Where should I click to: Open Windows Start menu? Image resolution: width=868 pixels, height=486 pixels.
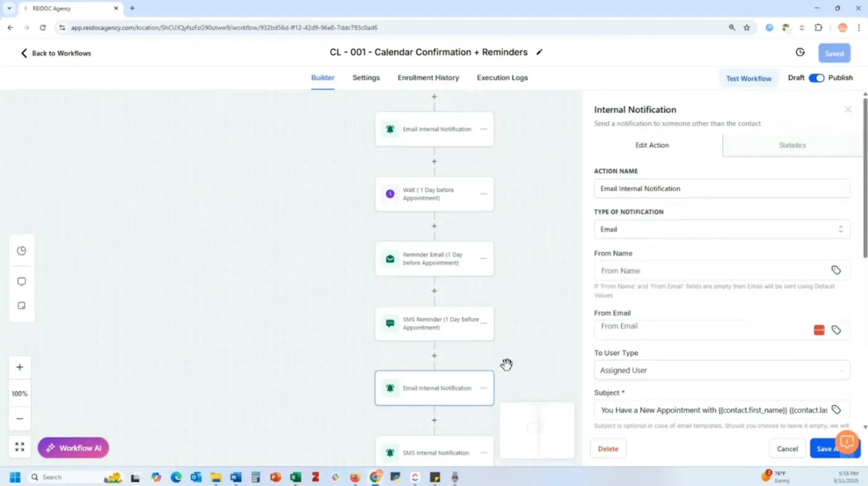(15, 477)
